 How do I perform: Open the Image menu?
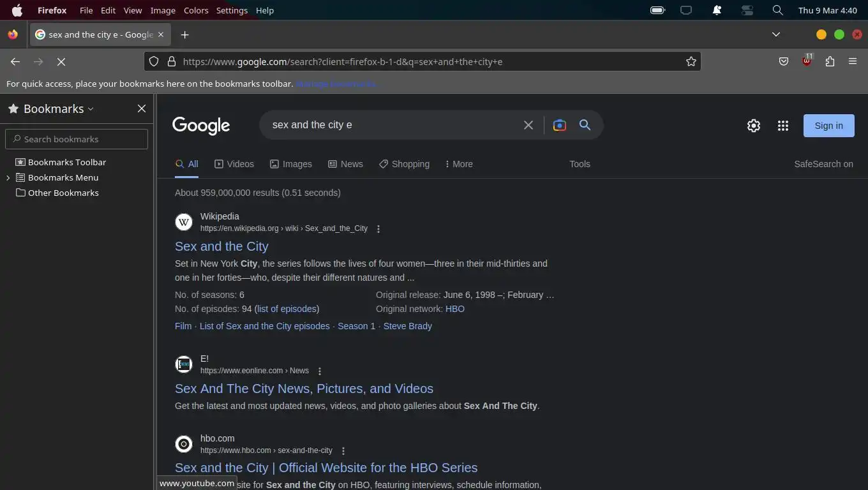tap(163, 10)
